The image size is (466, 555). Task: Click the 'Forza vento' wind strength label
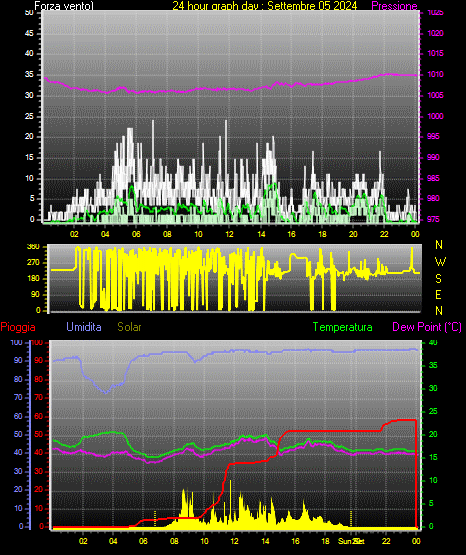pos(64,6)
